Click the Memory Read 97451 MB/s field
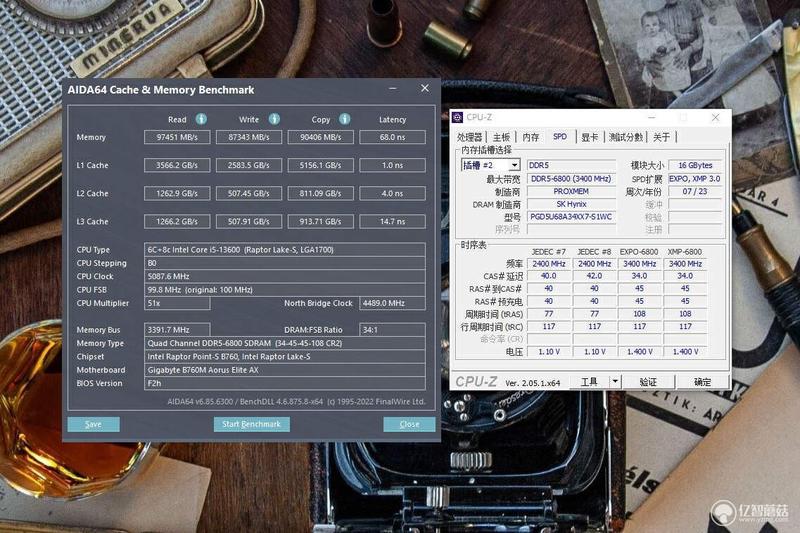This screenshot has width=800, height=533. pyautogui.click(x=177, y=137)
